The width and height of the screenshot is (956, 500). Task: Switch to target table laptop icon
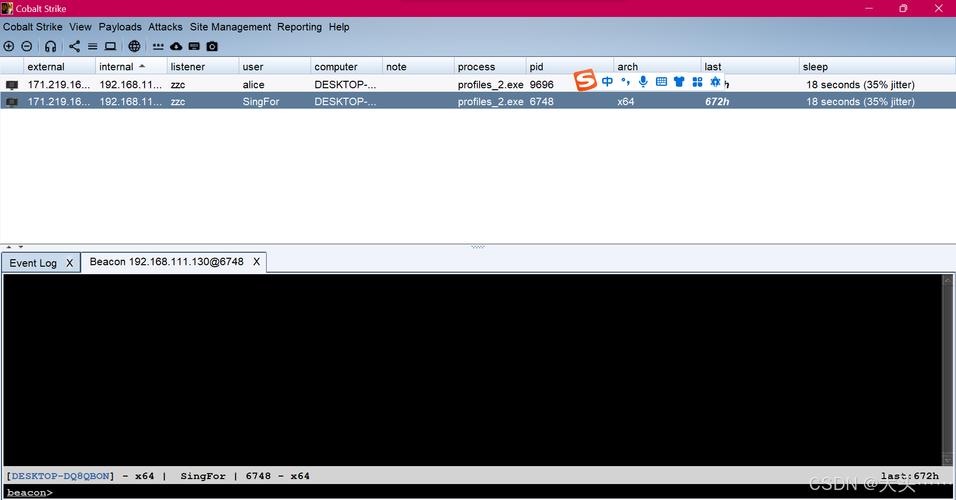click(x=110, y=46)
